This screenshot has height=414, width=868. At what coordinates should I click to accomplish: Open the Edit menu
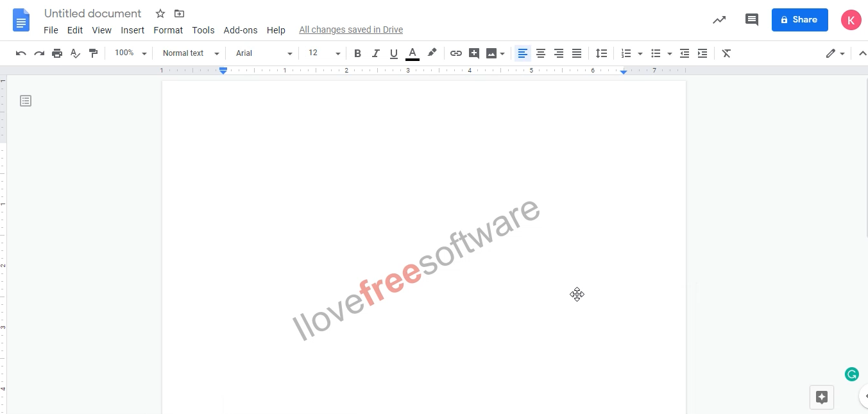click(75, 30)
